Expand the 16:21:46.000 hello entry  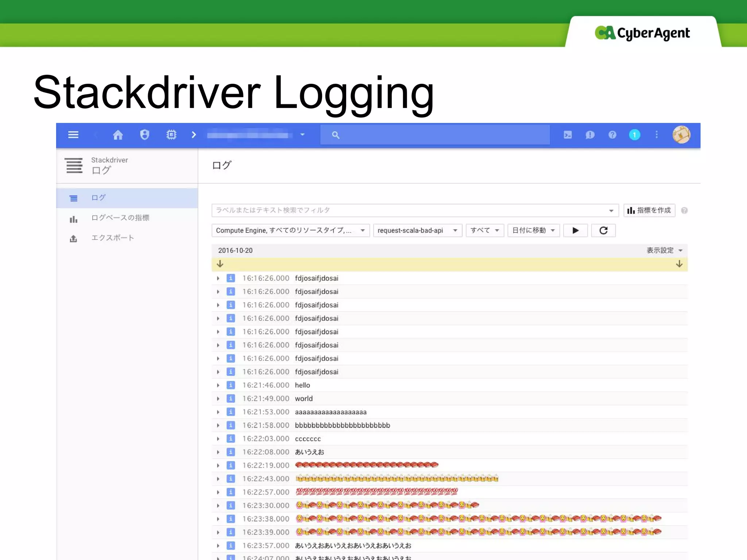pyautogui.click(x=218, y=385)
